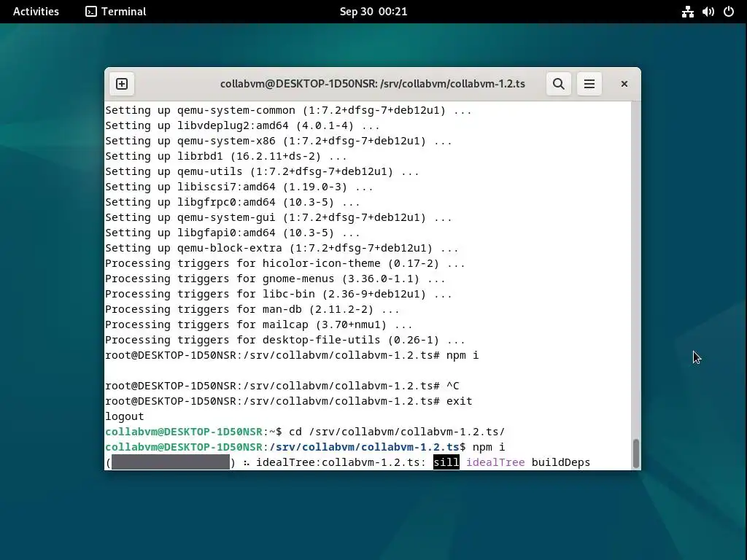Screen dimensions: 747x560
Task: Click 'Setting up qemu-block-extra' line
Action: pos(282,248)
